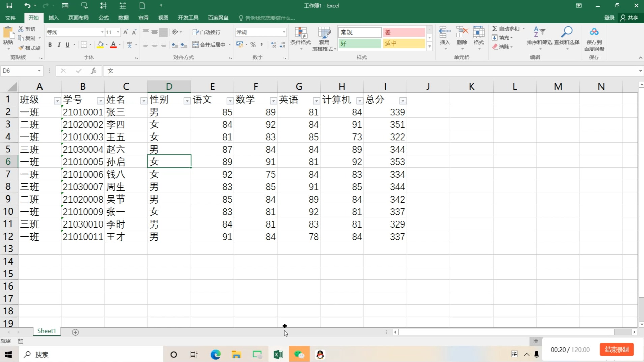Toggle Italic formatting
Viewport: 644px width, 362px height.
coord(59,44)
